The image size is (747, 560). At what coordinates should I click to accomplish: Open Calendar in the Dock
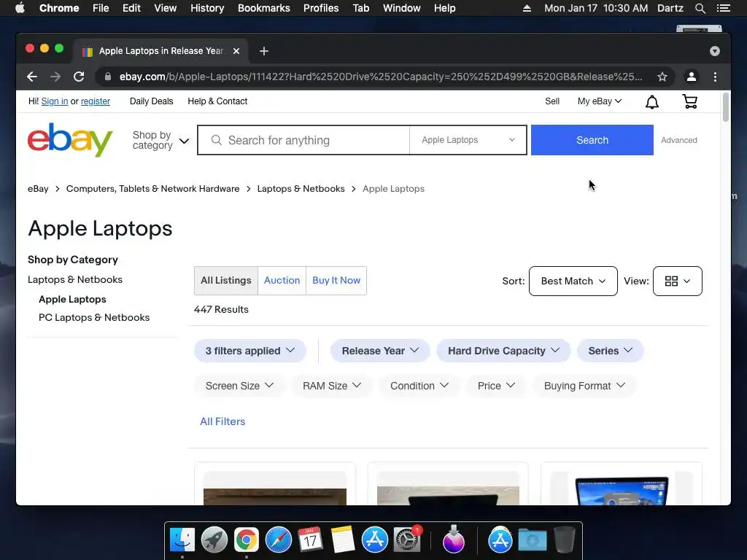(310, 540)
